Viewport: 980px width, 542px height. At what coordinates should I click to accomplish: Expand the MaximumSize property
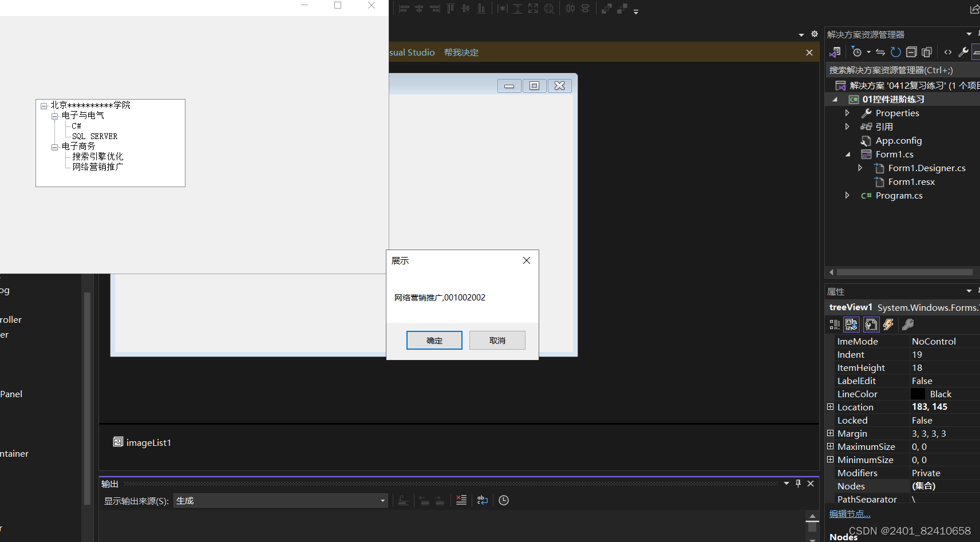point(831,446)
